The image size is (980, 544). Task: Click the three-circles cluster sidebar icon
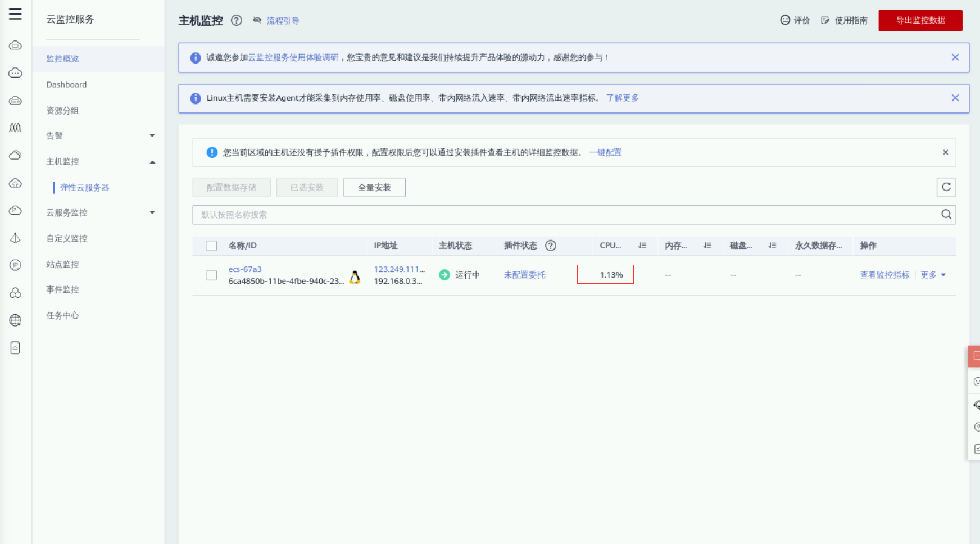click(x=15, y=293)
